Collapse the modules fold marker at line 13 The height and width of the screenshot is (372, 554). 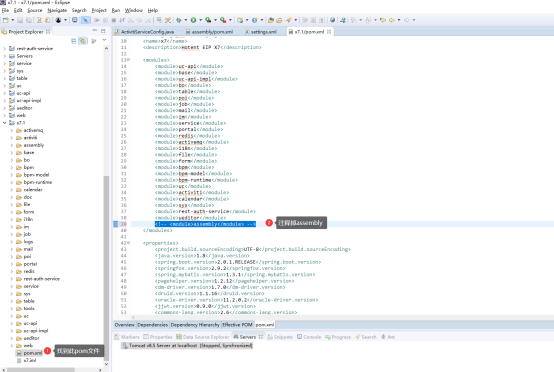tap(129, 60)
